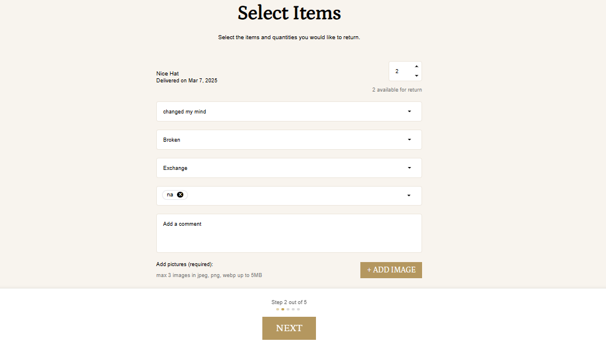
Task: Click the 'na' tag chip label
Action: point(170,195)
